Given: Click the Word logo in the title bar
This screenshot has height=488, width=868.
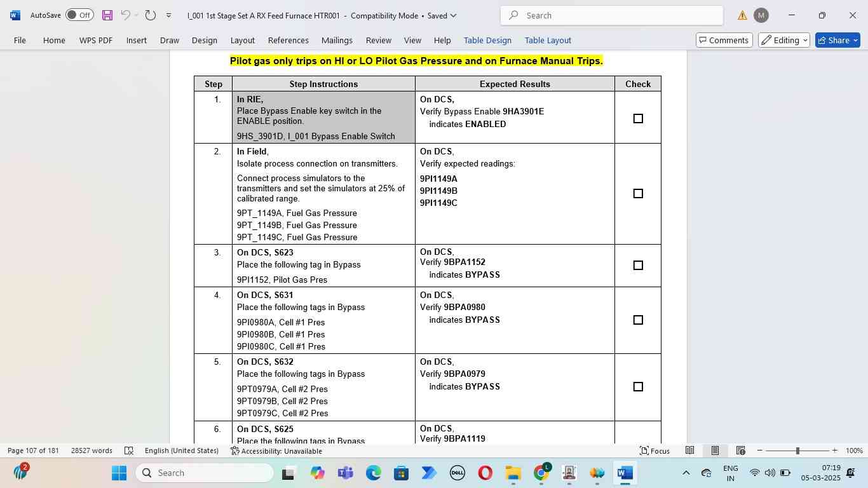Looking at the screenshot, I should (15, 15).
